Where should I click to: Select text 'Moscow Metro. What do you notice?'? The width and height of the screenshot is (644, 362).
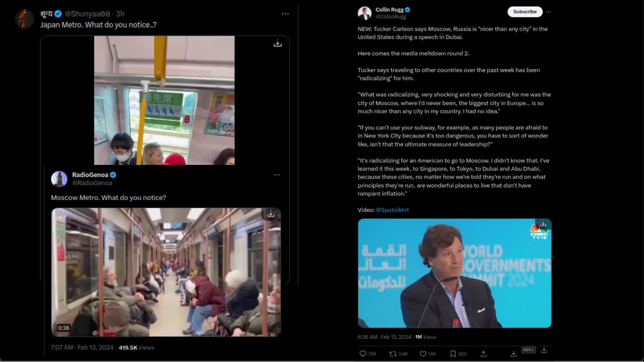(108, 198)
